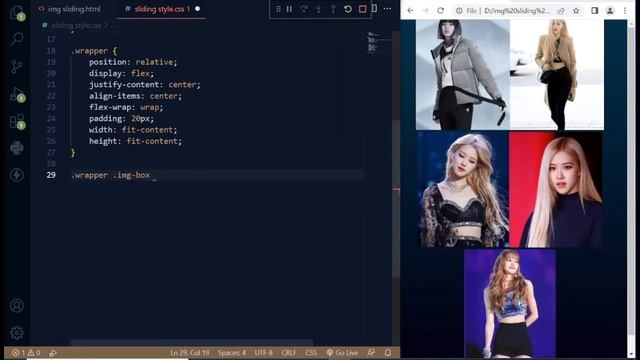Open the Search view in activity bar
Image resolution: width=640 pixels, height=360 pixels.
pos(17,39)
